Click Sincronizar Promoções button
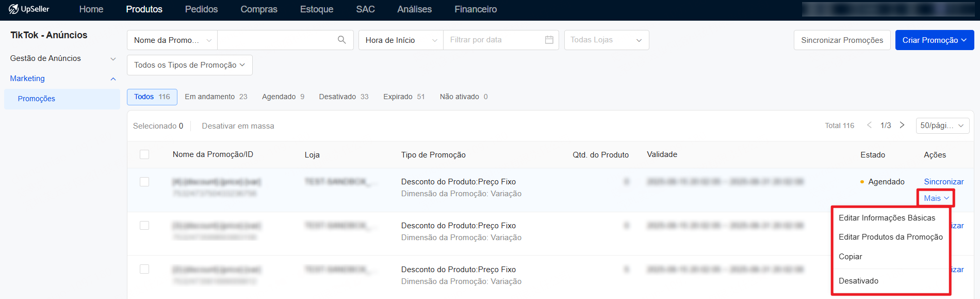 (842, 40)
